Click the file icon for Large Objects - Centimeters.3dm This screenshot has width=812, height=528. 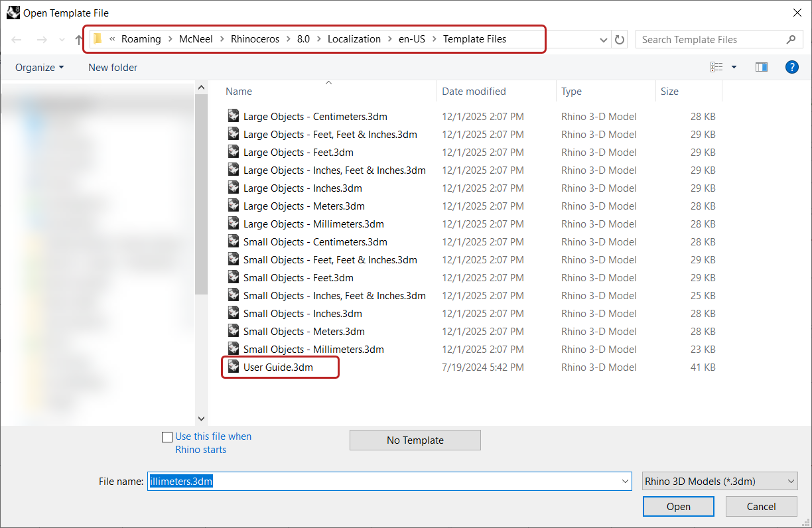tap(233, 116)
